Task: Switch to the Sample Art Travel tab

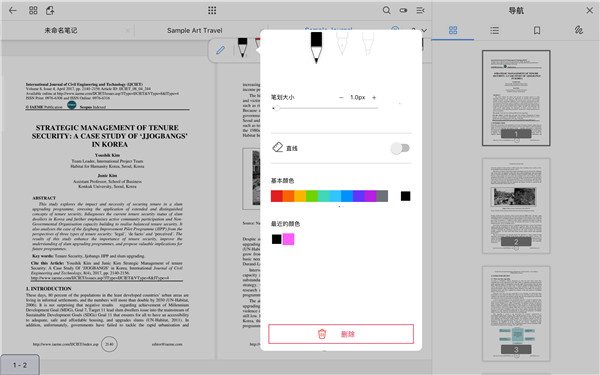Action: pyautogui.click(x=194, y=30)
